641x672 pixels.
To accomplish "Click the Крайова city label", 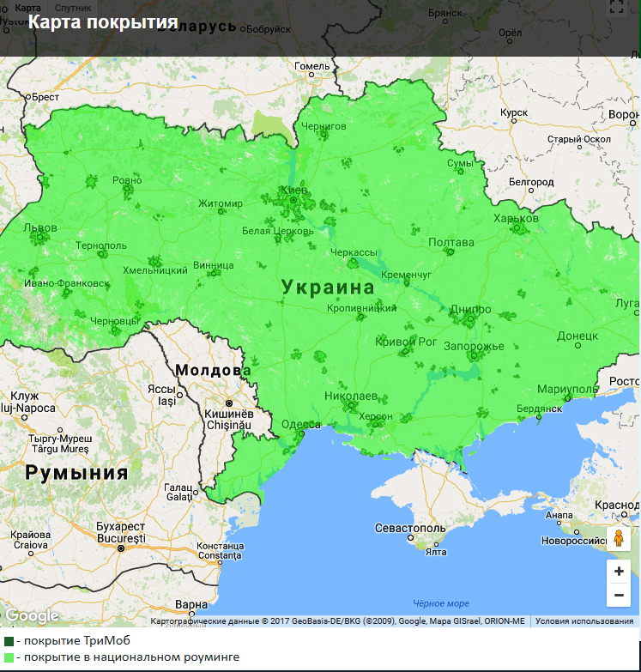I will pos(30,535).
